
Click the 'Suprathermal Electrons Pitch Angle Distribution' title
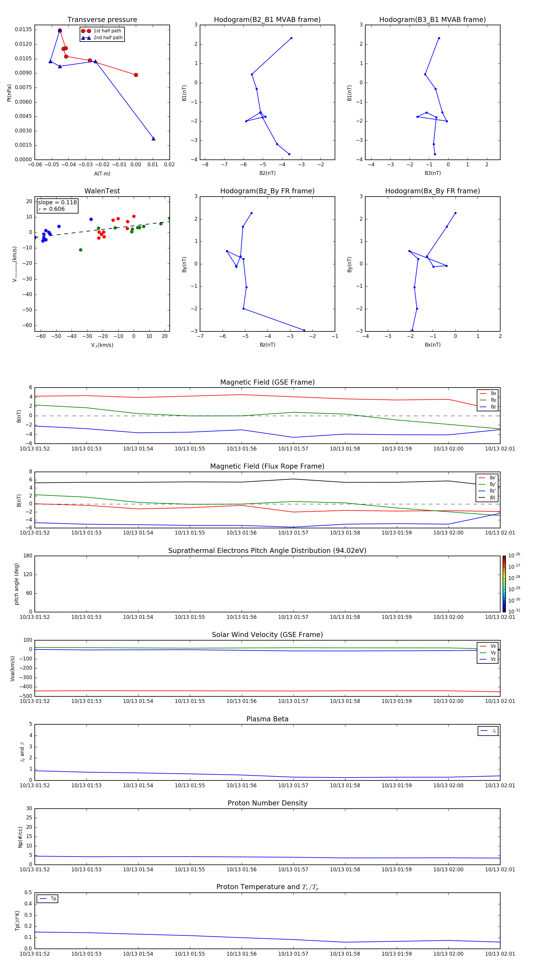point(267,551)
